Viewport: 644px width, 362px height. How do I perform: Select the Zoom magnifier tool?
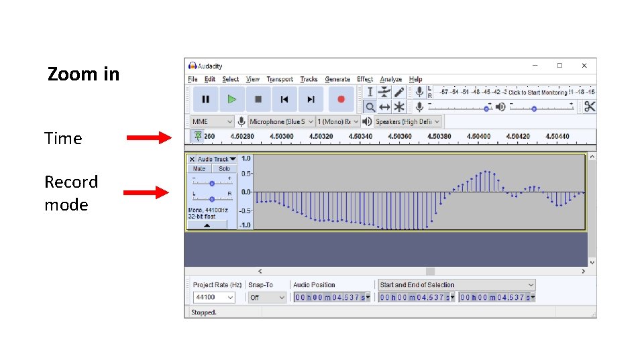tap(370, 107)
